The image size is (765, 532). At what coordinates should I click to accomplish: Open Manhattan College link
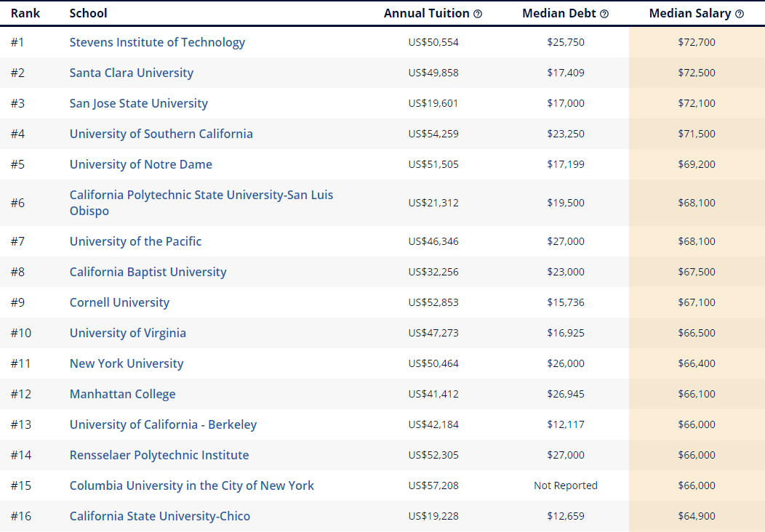coord(122,394)
